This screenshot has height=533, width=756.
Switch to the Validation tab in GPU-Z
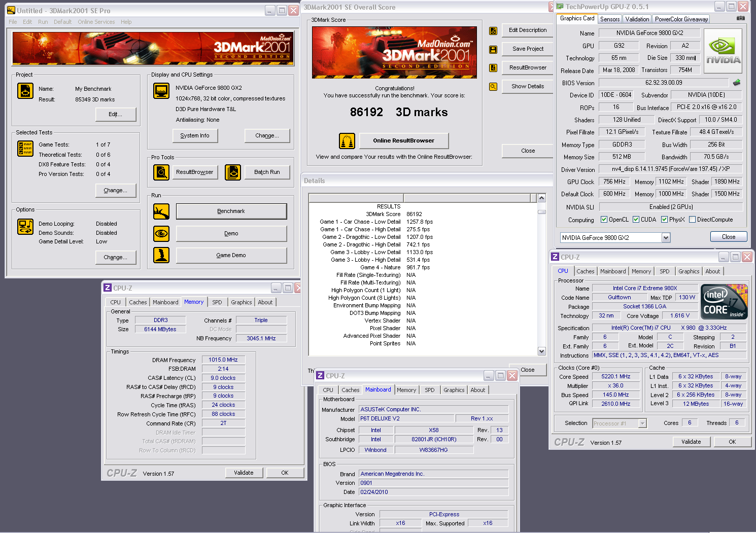[x=637, y=19]
